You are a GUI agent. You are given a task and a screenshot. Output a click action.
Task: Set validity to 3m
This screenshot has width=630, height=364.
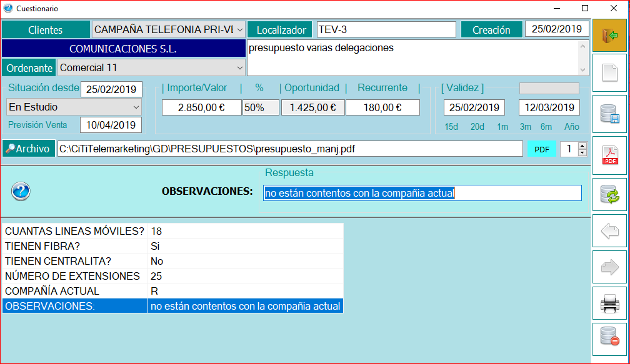pos(526,127)
